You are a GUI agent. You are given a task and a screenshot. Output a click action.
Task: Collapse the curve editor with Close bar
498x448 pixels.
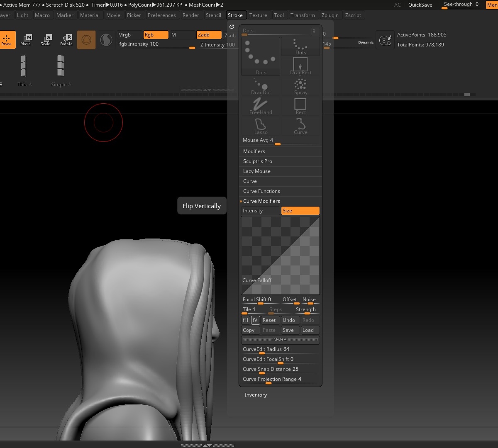click(281, 339)
